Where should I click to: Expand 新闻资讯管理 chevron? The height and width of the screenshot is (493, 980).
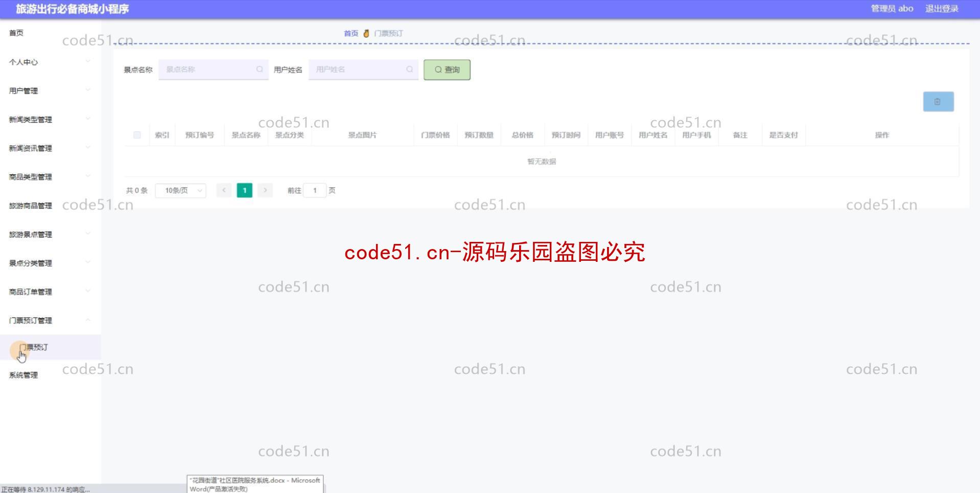click(88, 147)
